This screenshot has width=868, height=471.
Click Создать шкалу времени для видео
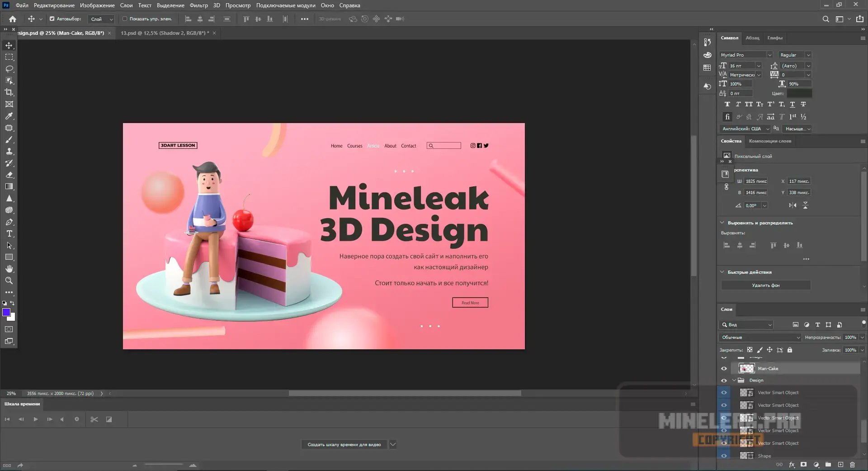coord(344,445)
